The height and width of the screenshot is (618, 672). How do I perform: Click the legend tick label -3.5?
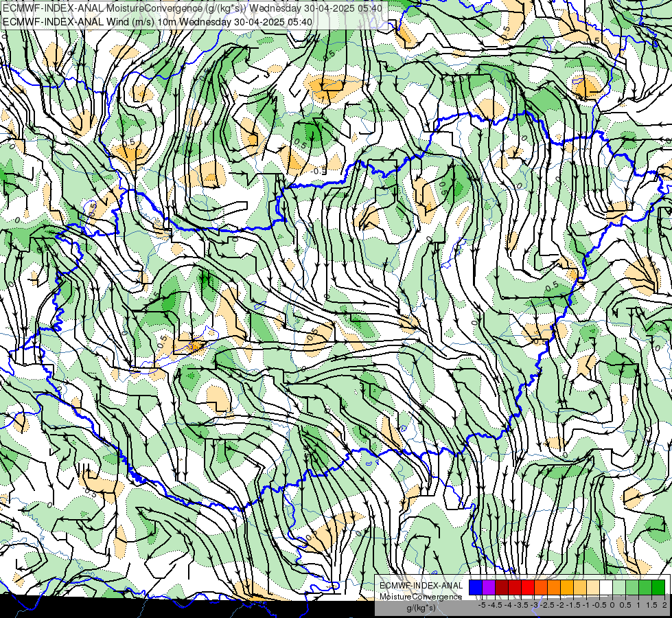pos(522,605)
